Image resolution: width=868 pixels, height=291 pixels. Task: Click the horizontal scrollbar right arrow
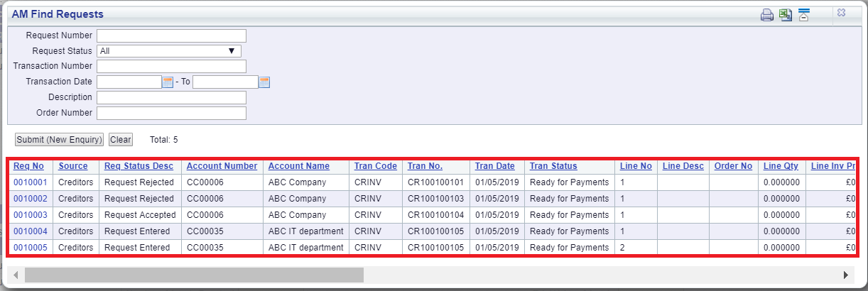pyautogui.click(x=845, y=275)
